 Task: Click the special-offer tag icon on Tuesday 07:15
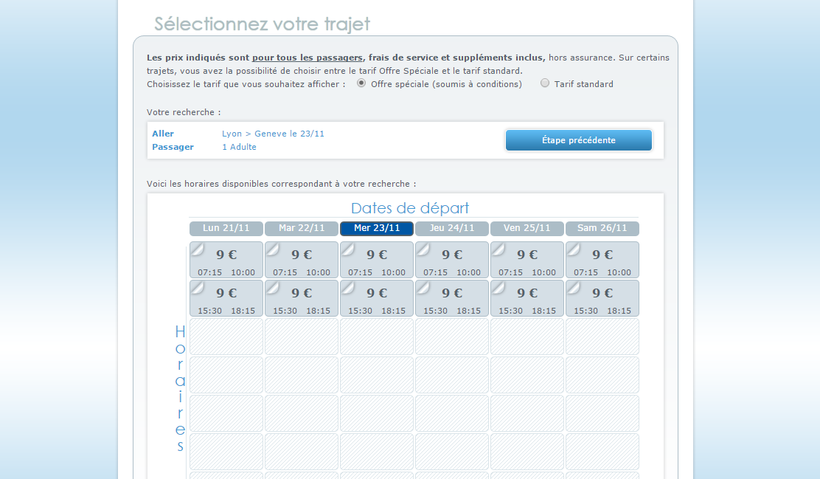pos(273,249)
